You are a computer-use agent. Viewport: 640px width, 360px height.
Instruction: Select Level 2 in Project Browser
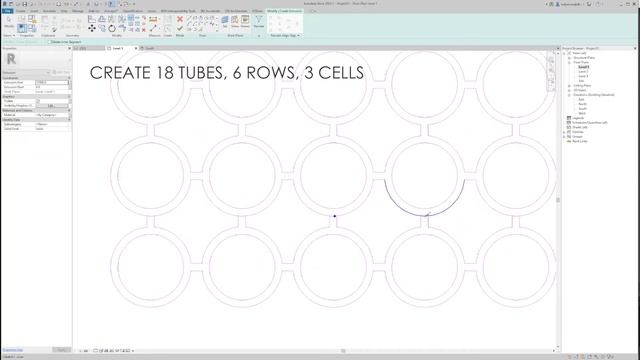[583, 71]
